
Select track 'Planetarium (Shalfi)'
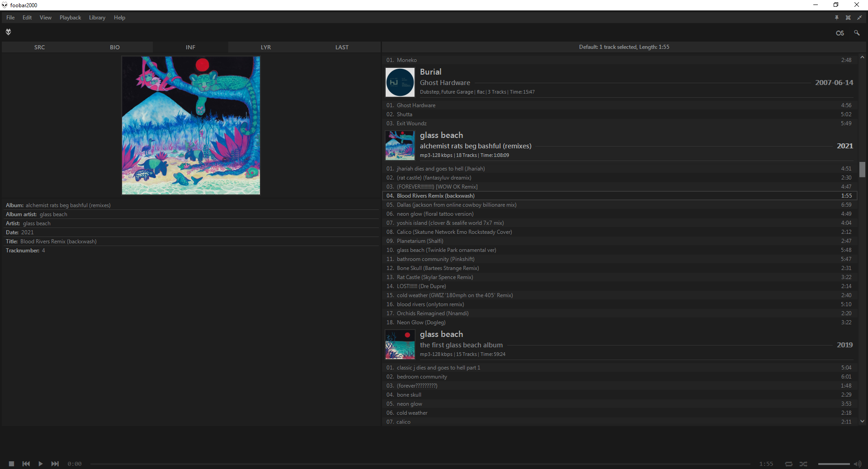620,241
